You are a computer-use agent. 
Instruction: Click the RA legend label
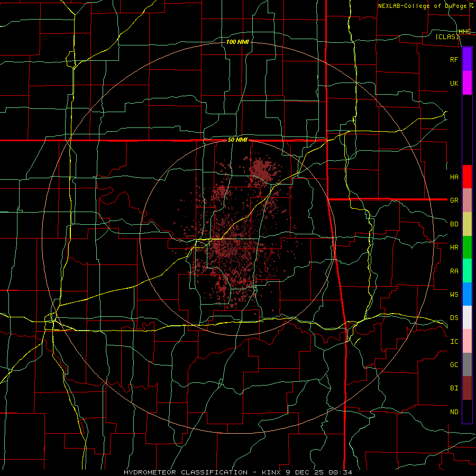(x=454, y=271)
